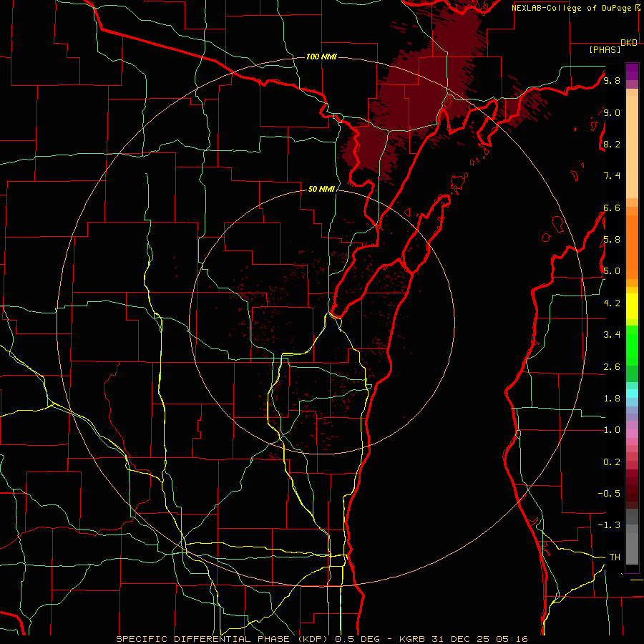Click the 100 NMI range ring label
This screenshot has width=644, height=644.
(x=321, y=57)
